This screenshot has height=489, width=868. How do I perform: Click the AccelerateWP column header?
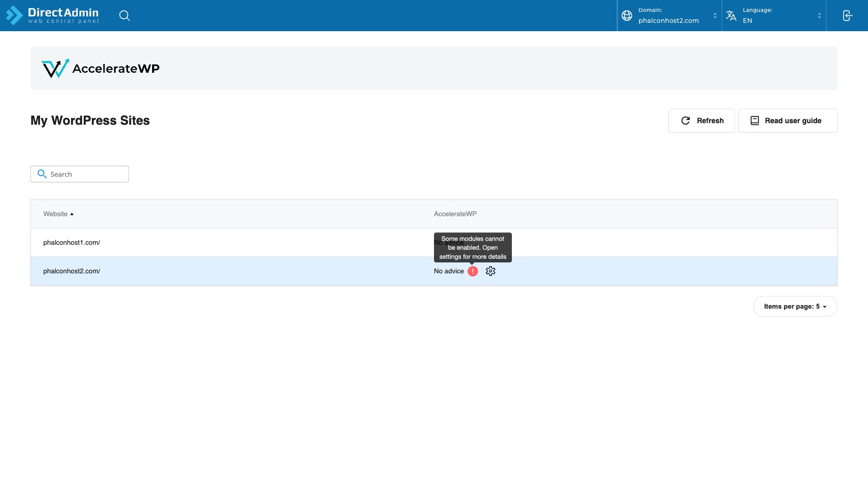455,214
